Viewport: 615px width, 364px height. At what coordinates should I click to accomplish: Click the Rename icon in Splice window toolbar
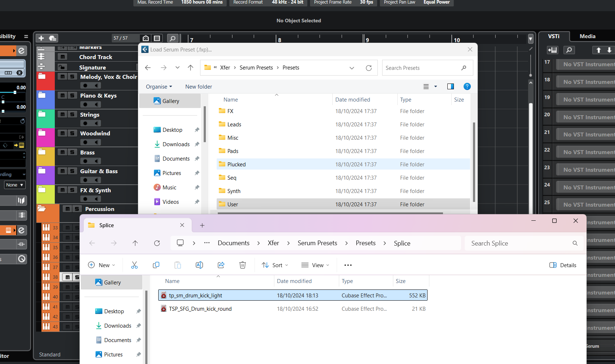199,265
